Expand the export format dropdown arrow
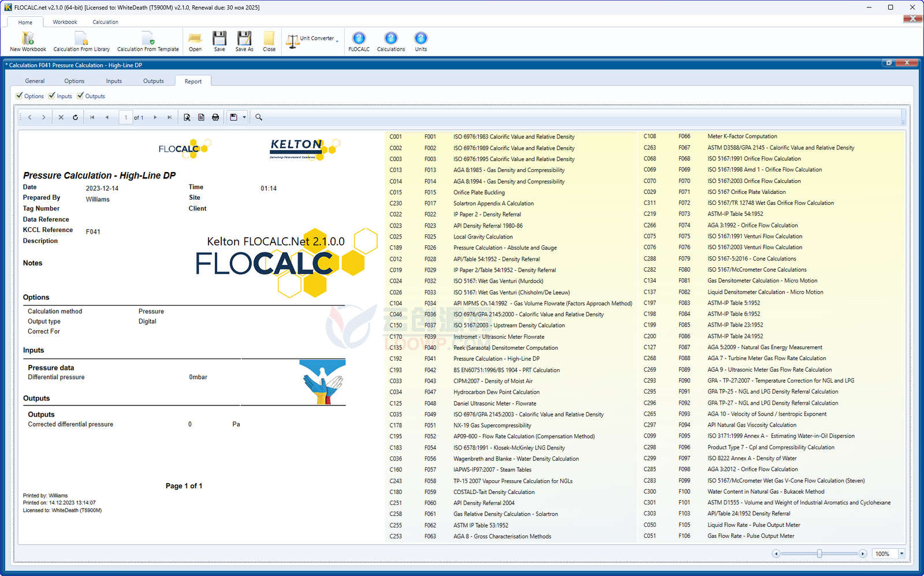 click(x=244, y=117)
